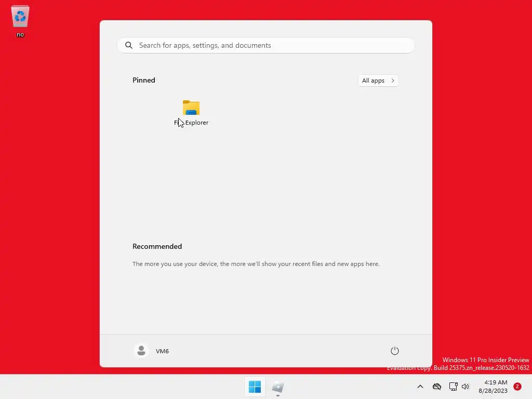Open the running app icon beside Start
532x399 pixels.
click(x=278, y=387)
